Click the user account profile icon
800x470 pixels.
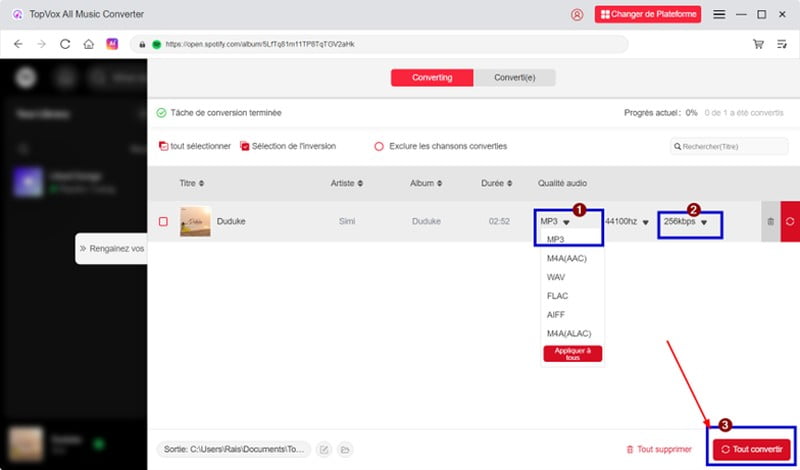pos(577,14)
